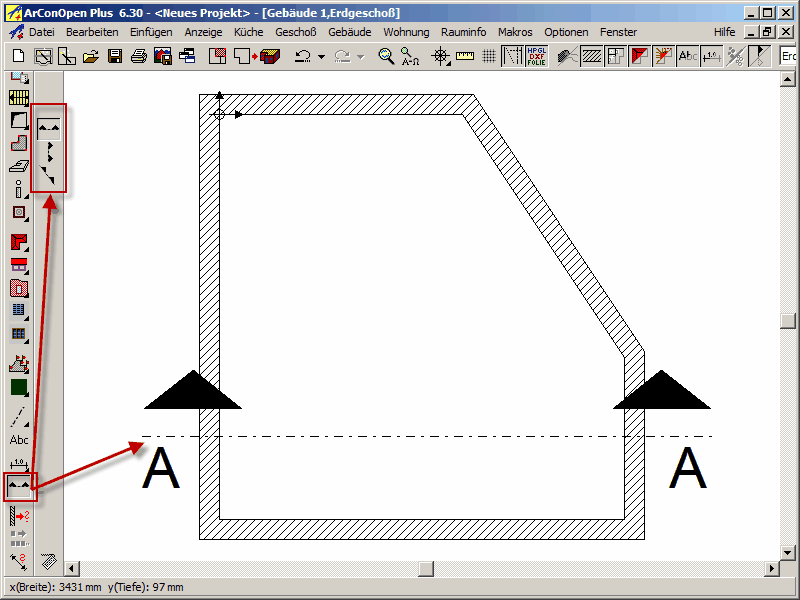Expand the redo dropdown arrow
The height and width of the screenshot is (600, 800).
pos(360,57)
